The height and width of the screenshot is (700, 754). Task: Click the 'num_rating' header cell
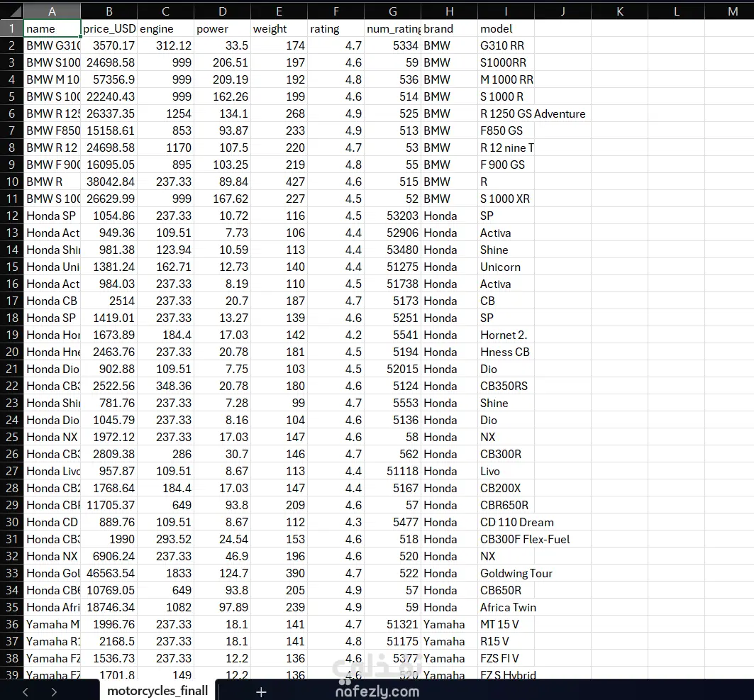point(392,28)
